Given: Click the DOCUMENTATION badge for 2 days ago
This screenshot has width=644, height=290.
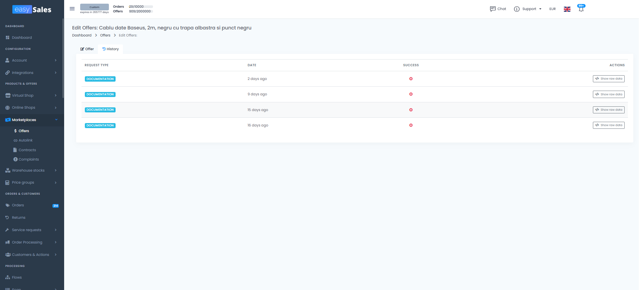Looking at the screenshot, I should pyautogui.click(x=100, y=79).
